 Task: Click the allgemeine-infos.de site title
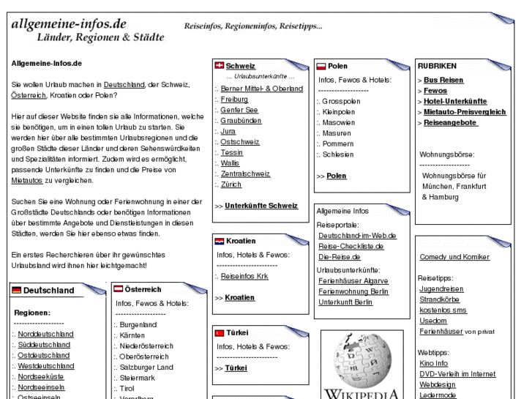click(x=69, y=23)
